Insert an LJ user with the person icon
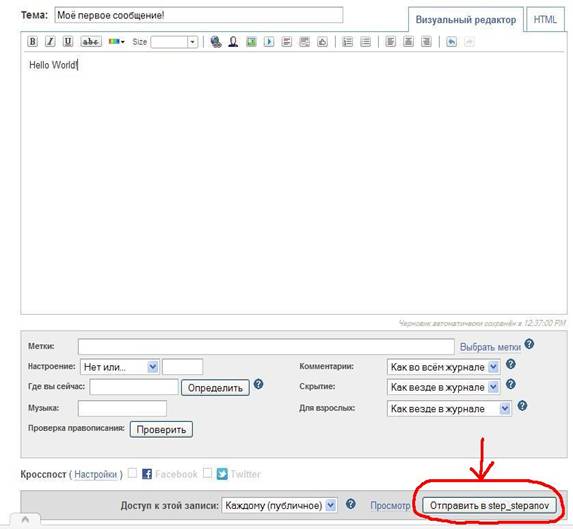573x529 pixels. pyautogui.click(x=233, y=42)
